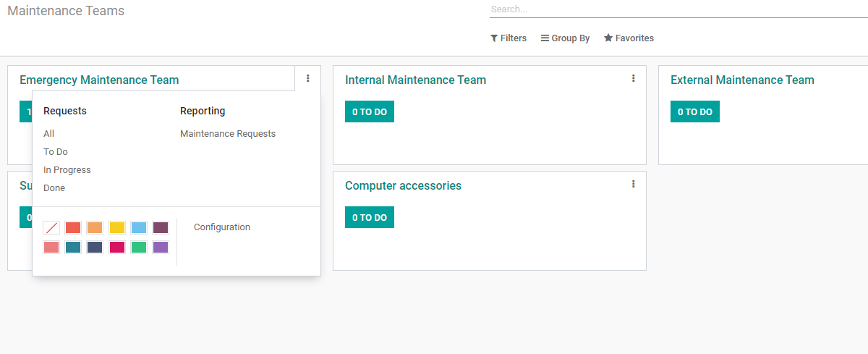Image resolution: width=868 pixels, height=354 pixels.
Task: Open the Favorites dropdown
Action: click(x=629, y=38)
